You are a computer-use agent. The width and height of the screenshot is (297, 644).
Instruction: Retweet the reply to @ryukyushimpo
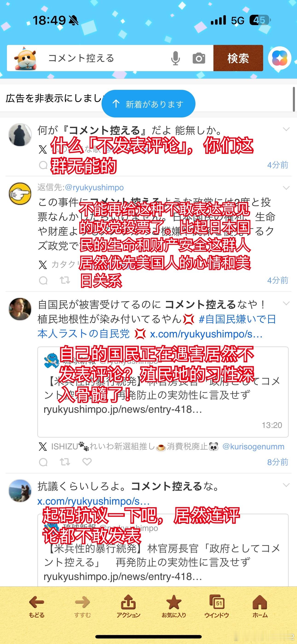pos(65,280)
